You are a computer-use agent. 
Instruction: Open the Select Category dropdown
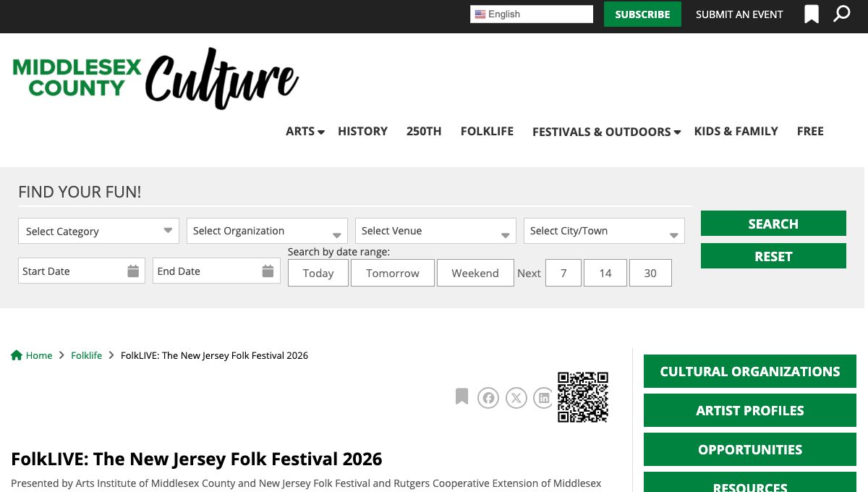click(98, 231)
